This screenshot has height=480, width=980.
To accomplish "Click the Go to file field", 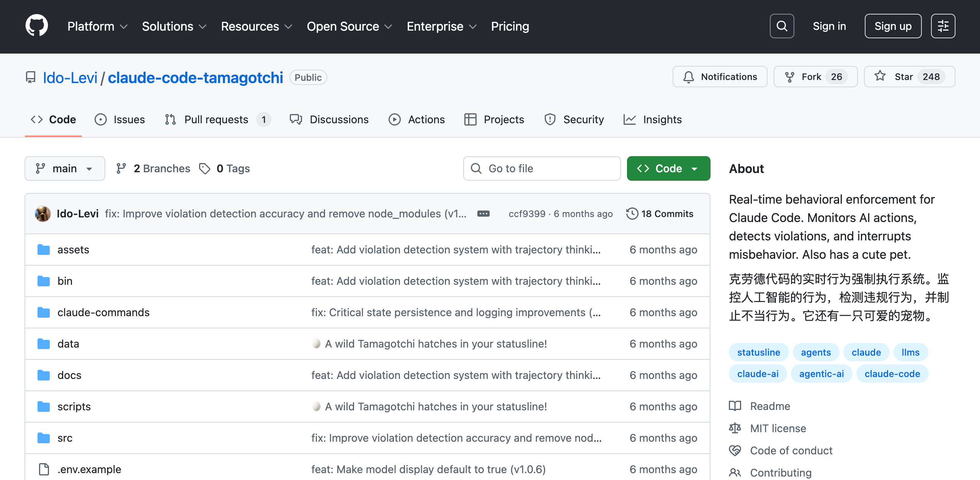I will [542, 168].
